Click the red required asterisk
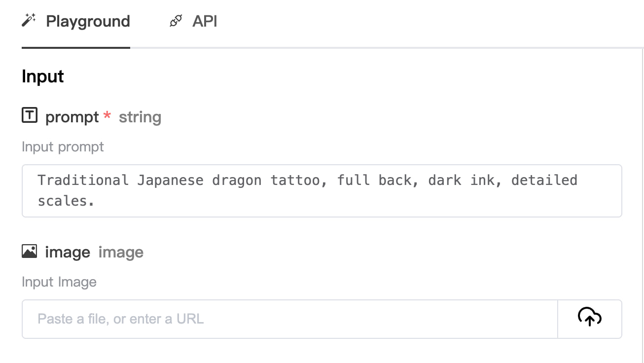Screen dimensions: 644x363 pyautogui.click(x=107, y=116)
